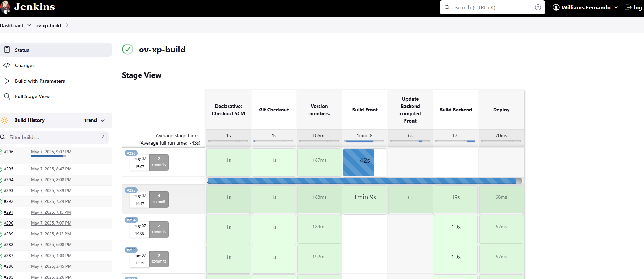644x279 pixels.
Task: Click the Full Stage View magnifier icon
Action: [x=7, y=96]
